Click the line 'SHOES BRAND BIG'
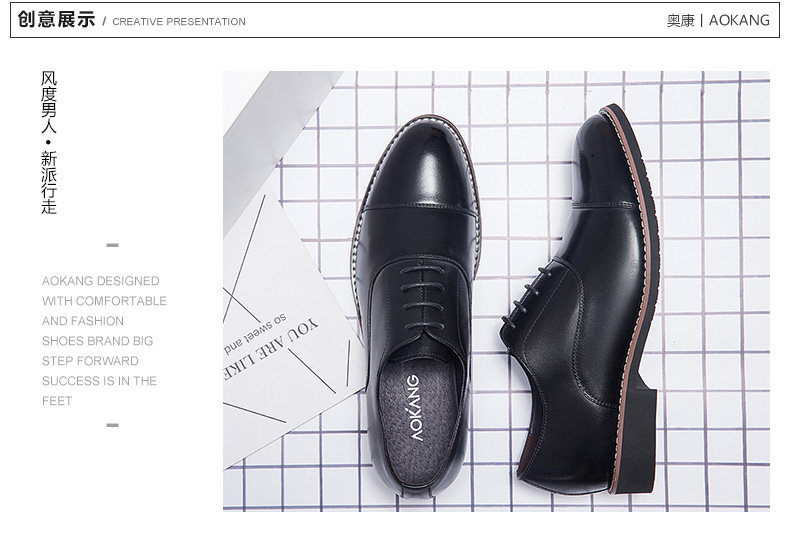 [x=97, y=341]
